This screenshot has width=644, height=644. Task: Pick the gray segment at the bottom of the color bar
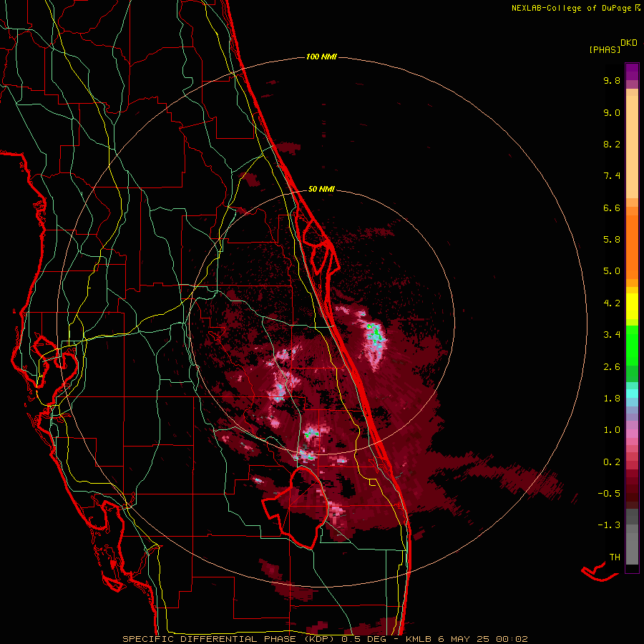632,546
